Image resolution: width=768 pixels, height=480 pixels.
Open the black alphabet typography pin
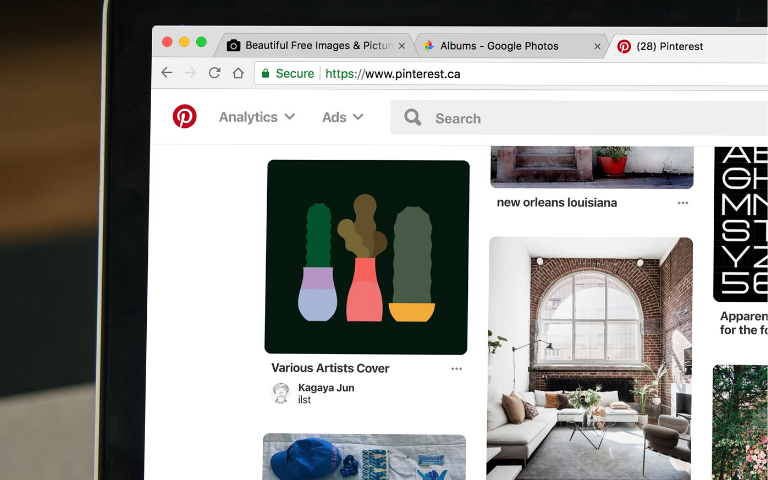click(x=741, y=223)
